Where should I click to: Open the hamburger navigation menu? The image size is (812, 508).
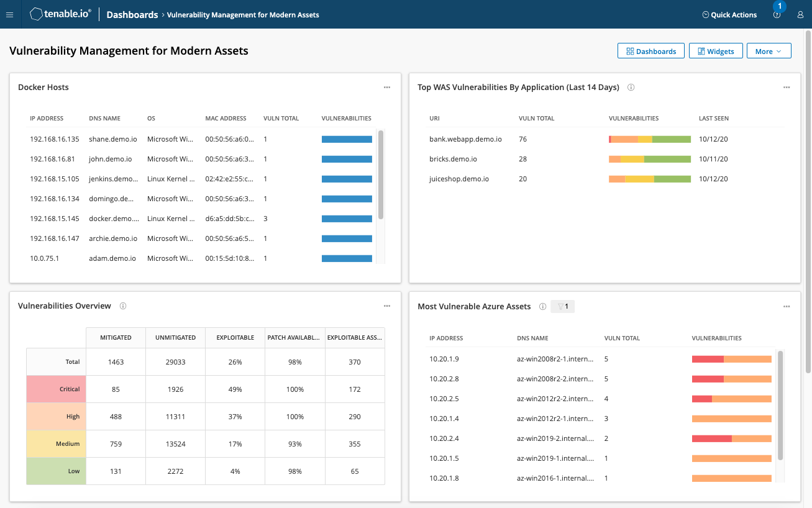coord(9,14)
